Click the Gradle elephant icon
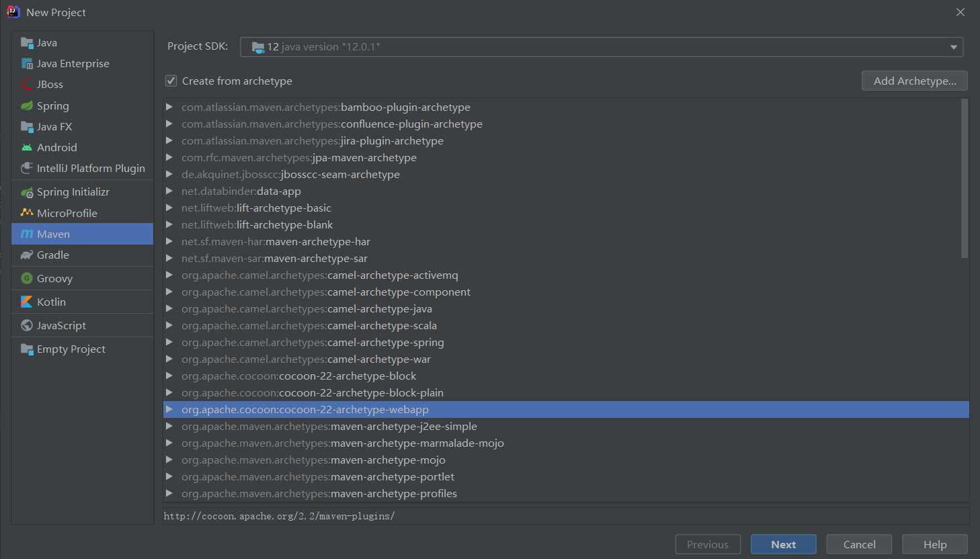This screenshot has width=980, height=559. click(27, 255)
